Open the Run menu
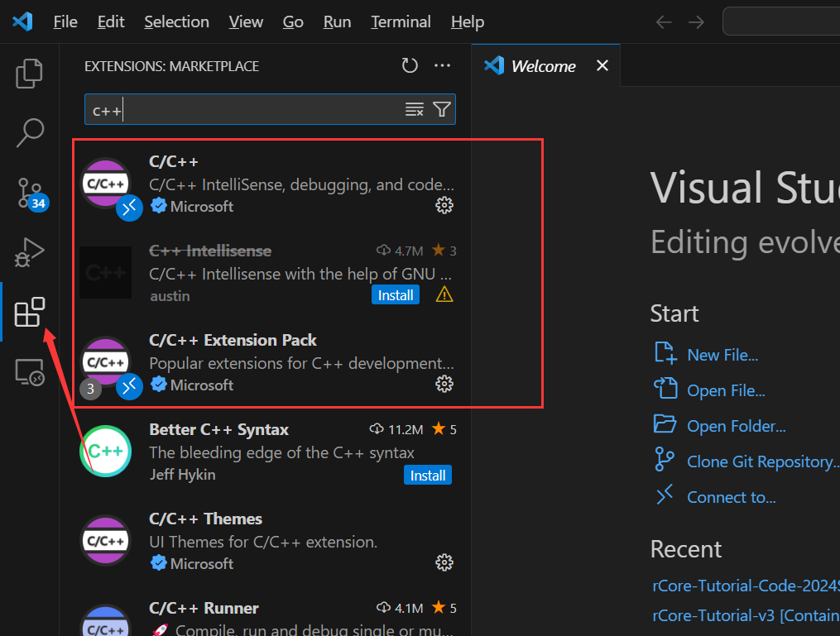Viewport: 840px width, 636px height. [x=337, y=22]
